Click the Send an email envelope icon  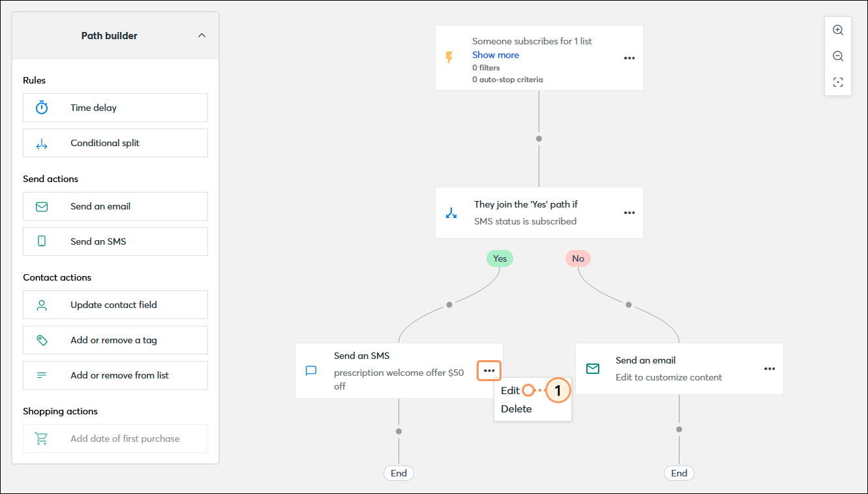41,206
